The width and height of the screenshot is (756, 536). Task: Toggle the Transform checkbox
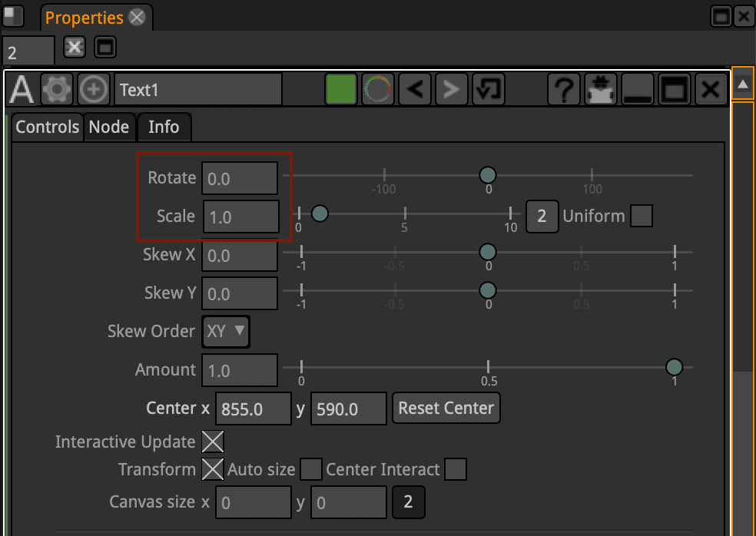[x=213, y=469]
